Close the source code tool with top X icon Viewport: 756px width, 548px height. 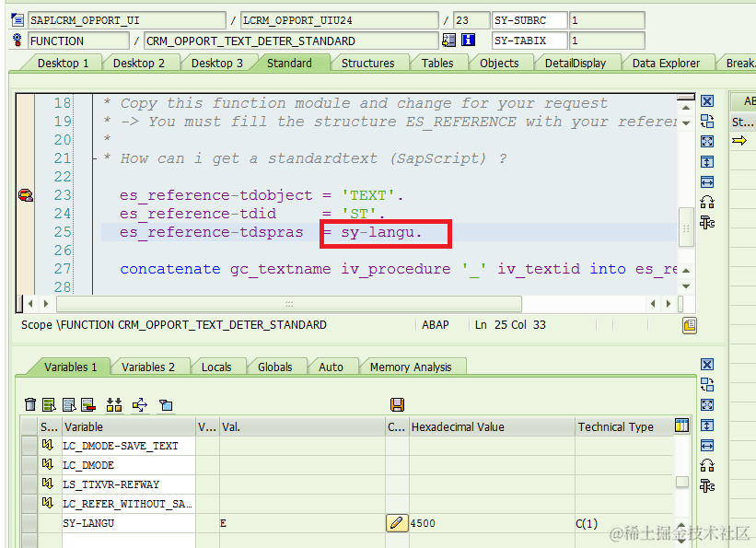pos(707,100)
